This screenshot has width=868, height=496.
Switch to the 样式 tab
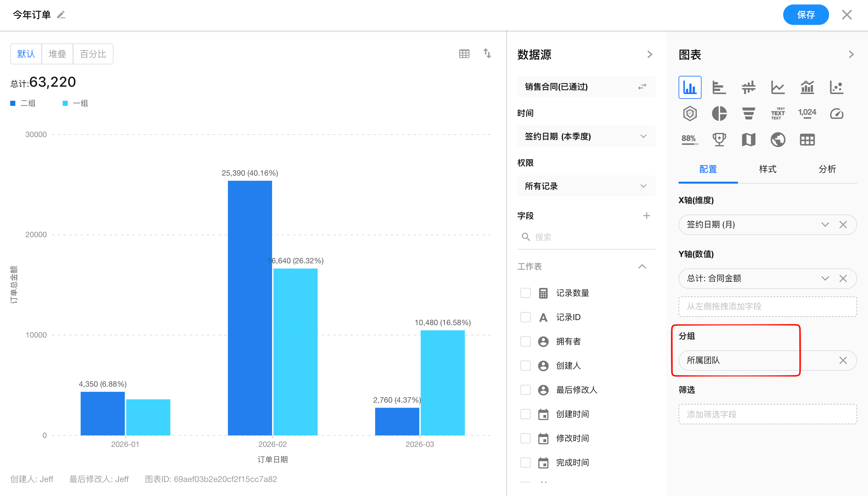pos(768,169)
